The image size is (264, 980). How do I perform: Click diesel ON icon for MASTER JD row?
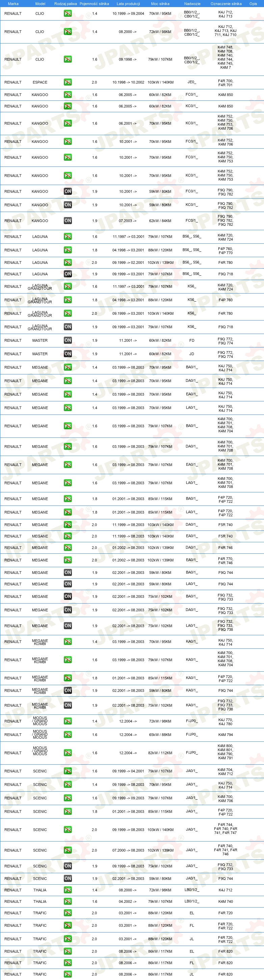click(x=68, y=354)
